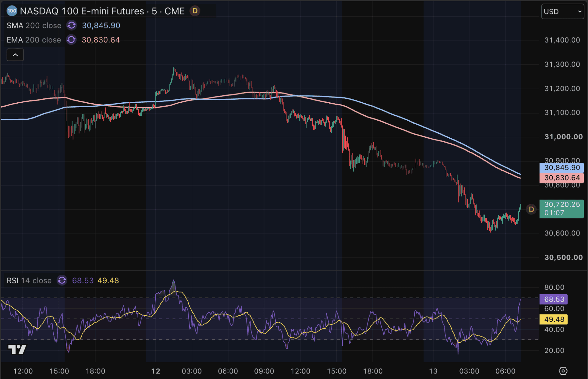Open the USD currency dropdown
This screenshot has width=588, height=379.
tap(562, 12)
